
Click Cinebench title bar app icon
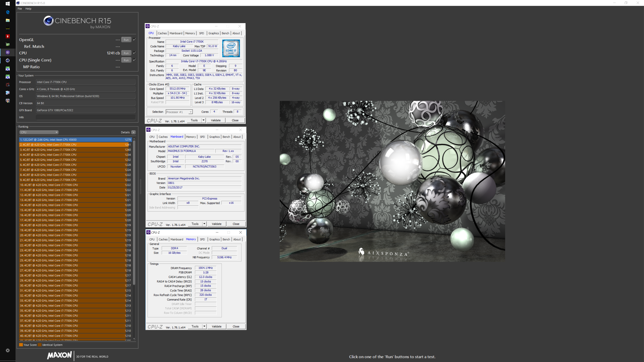pyautogui.click(x=18, y=3)
